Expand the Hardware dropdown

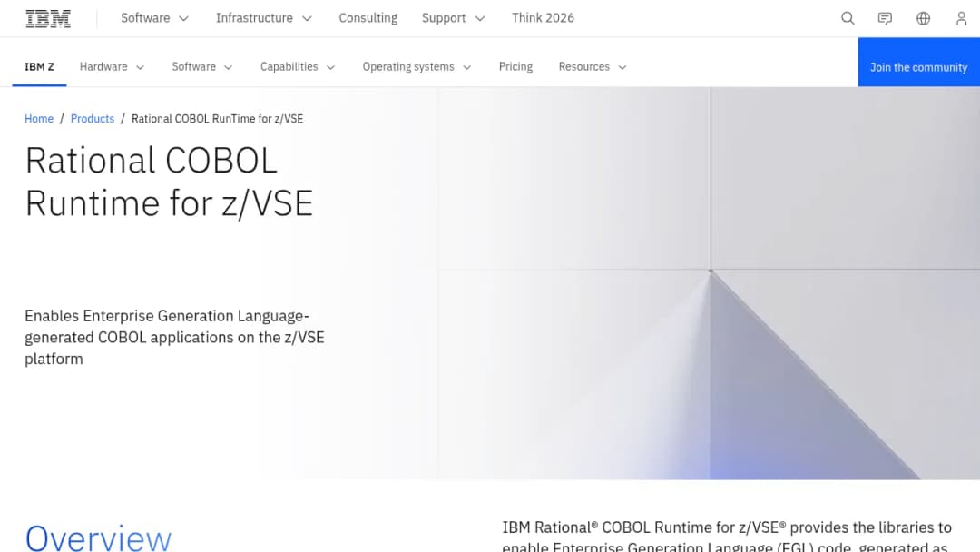[x=112, y=67]
